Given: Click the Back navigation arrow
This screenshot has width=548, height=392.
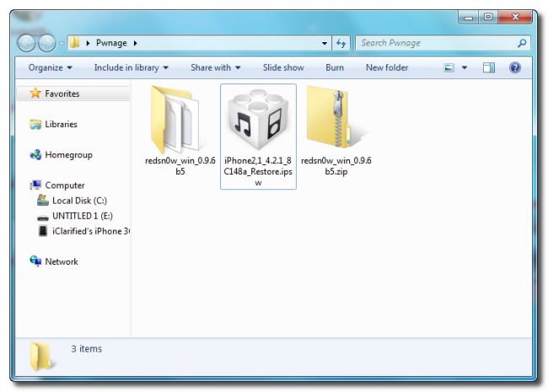Looking at the screenshot, I should pos(27,43).
